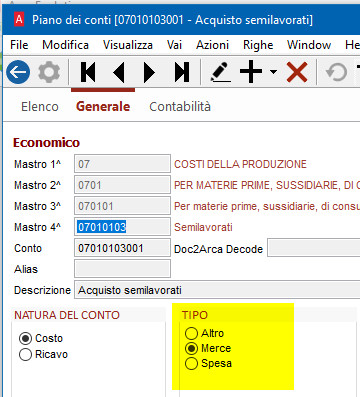360x397 pixels.
Task: Click the red application icon in title bar
Action: coord(19,19)
